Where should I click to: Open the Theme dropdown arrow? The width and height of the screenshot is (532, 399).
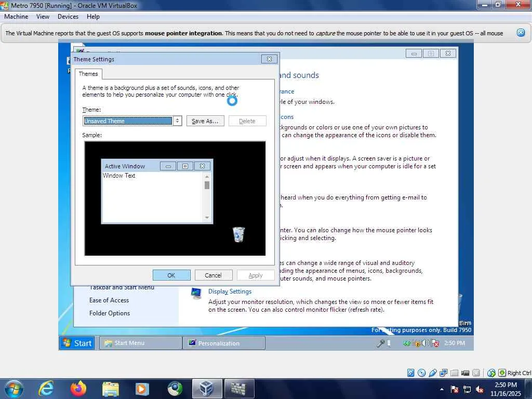(178, 121)
